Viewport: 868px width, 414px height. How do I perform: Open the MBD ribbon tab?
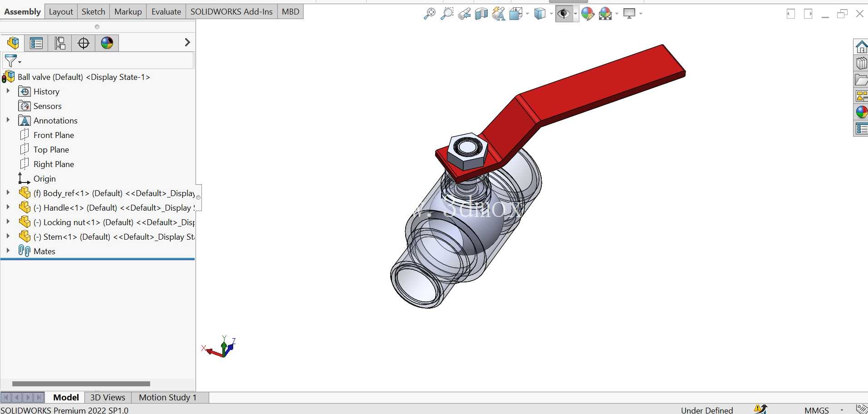(x=290, y=12)
